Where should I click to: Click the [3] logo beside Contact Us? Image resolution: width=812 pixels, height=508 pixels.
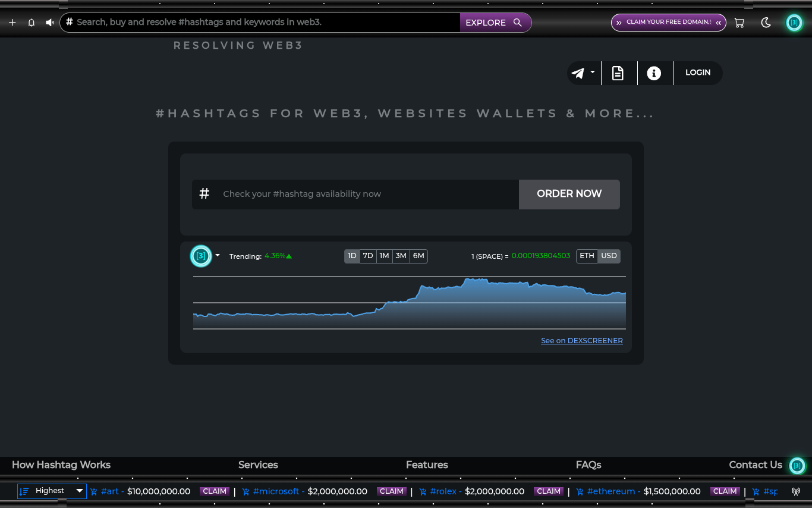click(x=797, y=466)
